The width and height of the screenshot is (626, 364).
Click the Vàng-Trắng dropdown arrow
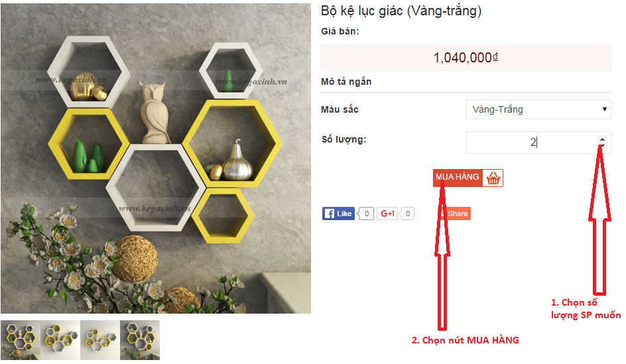point(604,109)
